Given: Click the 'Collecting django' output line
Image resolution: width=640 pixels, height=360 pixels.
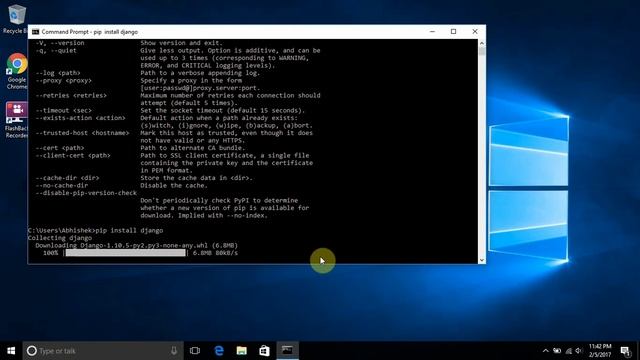Looking at the screenshot, I should pos(60,238).
